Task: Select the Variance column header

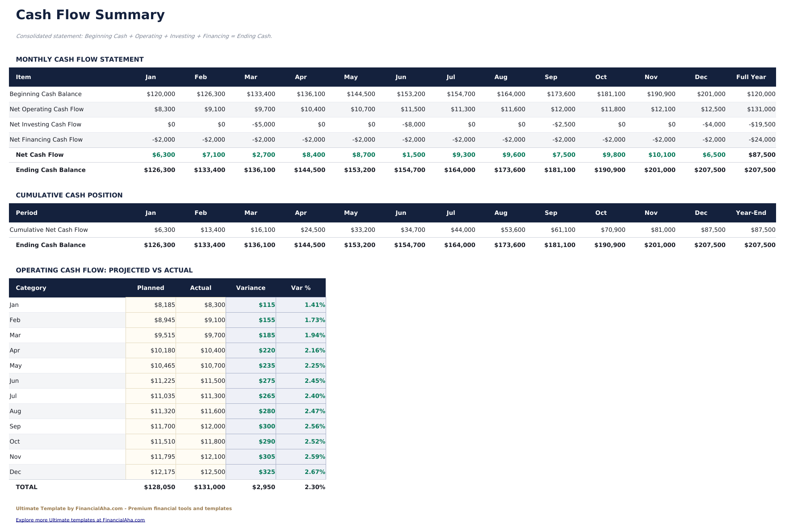Action: 251,288
